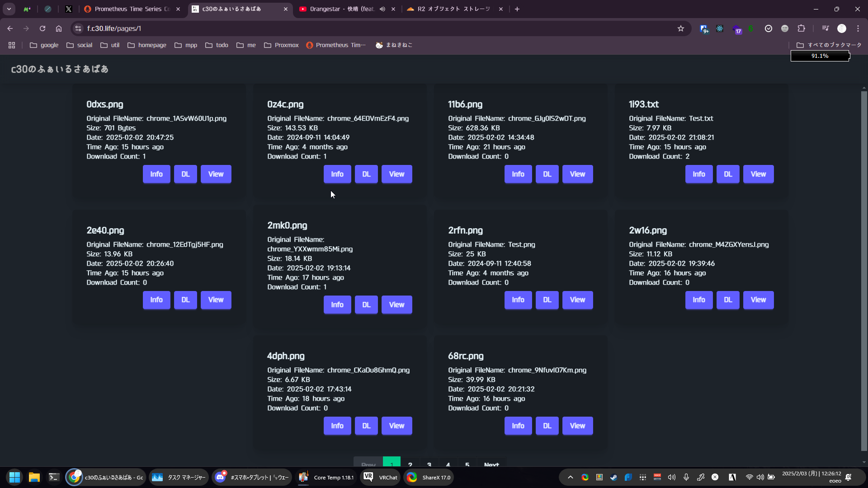Click View button for 1i93.txt
Viewport: 868px width, 488px height.
pos(758,174)
